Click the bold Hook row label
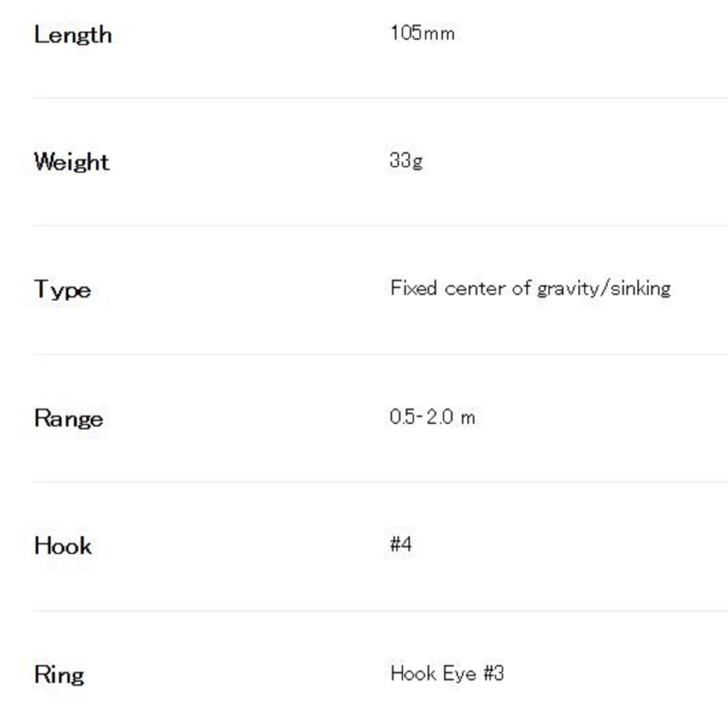 coord(63,546)
